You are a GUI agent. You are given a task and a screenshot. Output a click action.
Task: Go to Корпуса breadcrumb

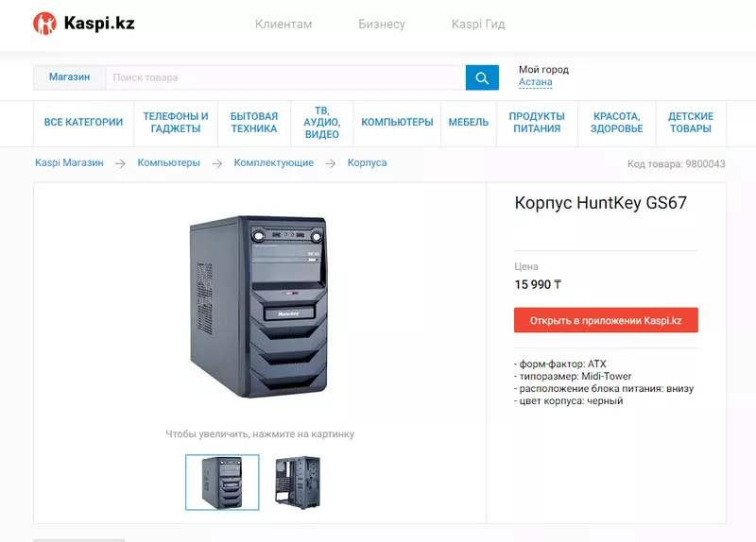(367, 162)
